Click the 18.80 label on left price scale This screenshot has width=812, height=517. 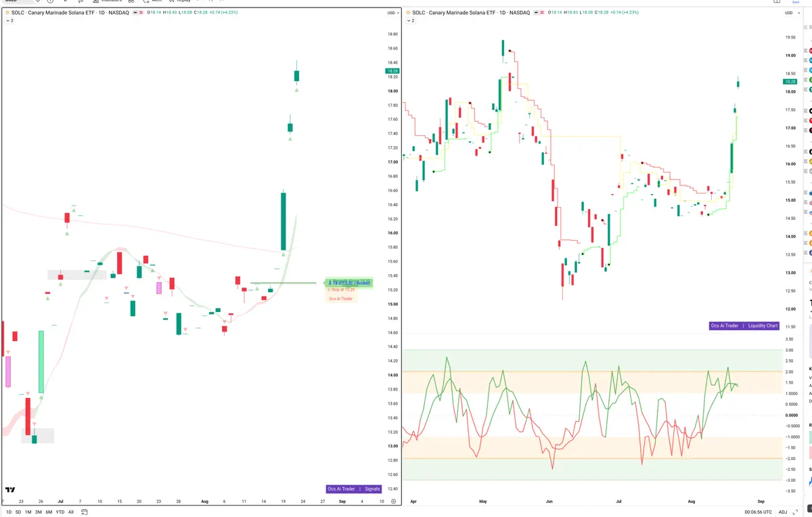[x=392, y=34]
